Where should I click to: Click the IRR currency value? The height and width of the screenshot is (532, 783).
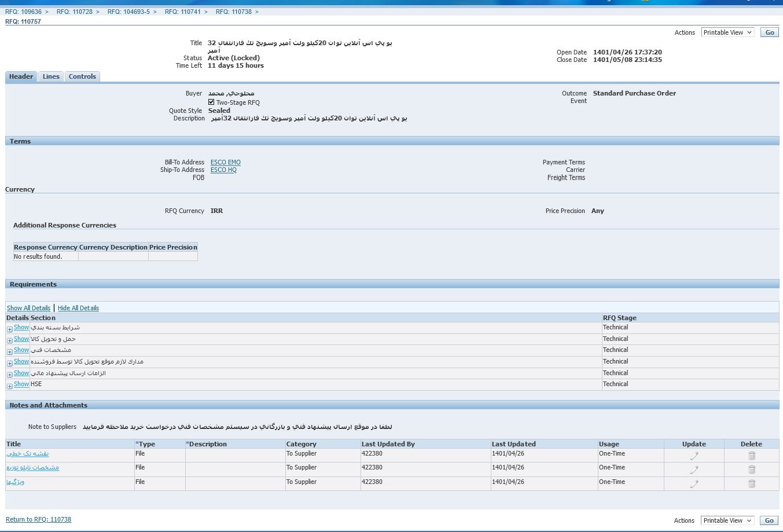pyautogui.click(x=217, y=211)
